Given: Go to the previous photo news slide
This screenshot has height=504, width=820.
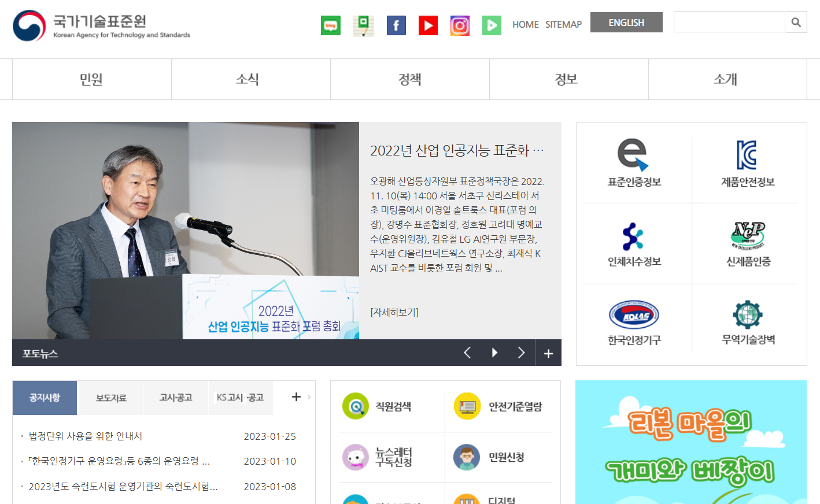Looking at the screenshot, I should point(467,352).
